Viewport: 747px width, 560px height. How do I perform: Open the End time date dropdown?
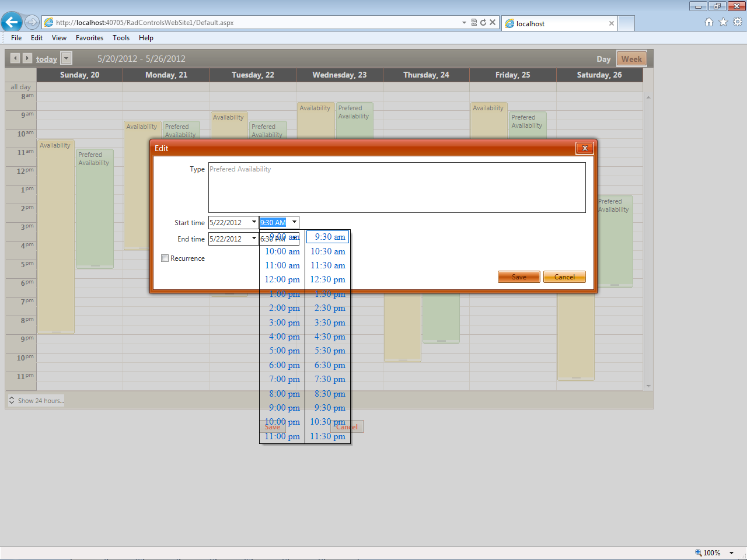pyautogui.click(x=254, y=239)
